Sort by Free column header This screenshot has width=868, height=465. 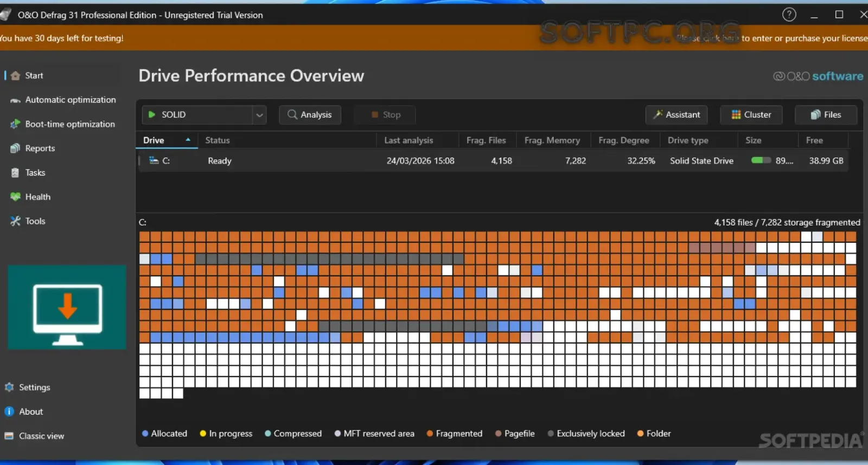click(x=823, y=140)
